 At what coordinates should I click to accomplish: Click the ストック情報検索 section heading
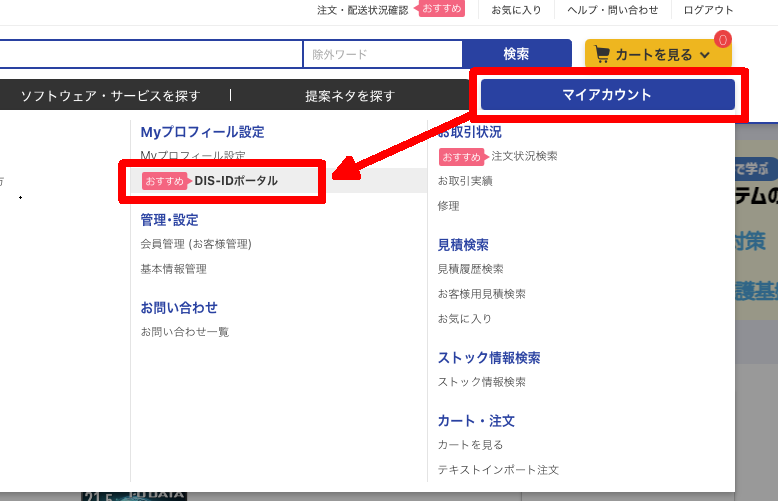pos(489,358)
